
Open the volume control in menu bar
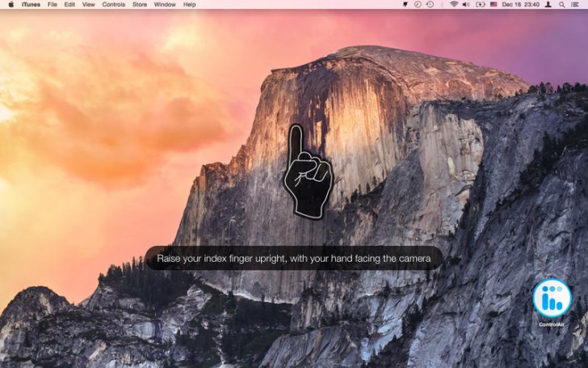pyautogui.click(x=466, y=5)
